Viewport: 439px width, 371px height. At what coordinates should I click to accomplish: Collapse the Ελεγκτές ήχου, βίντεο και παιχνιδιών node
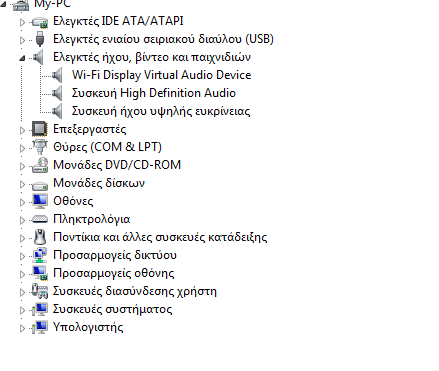tap(22, 58)
